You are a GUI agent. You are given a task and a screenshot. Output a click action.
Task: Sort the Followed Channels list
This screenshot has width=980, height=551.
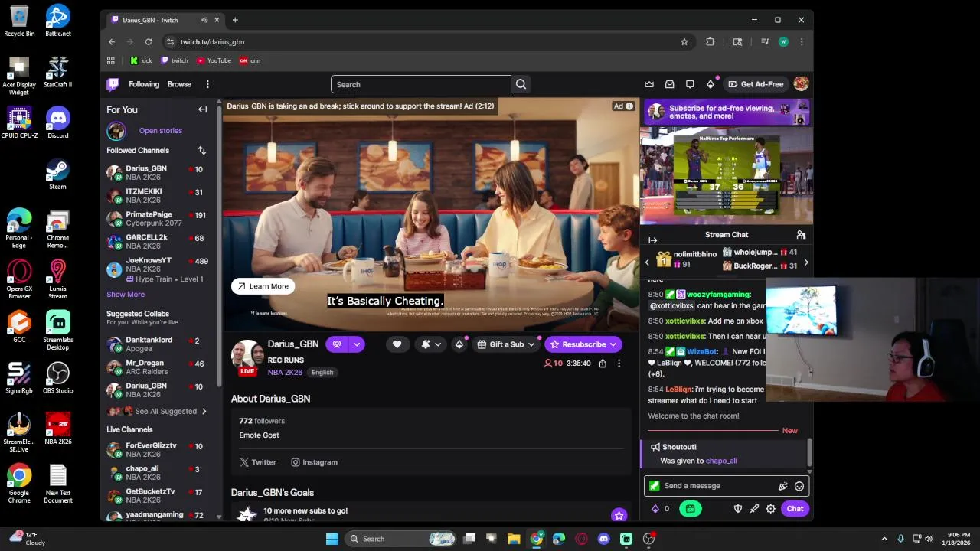(202, 150)
